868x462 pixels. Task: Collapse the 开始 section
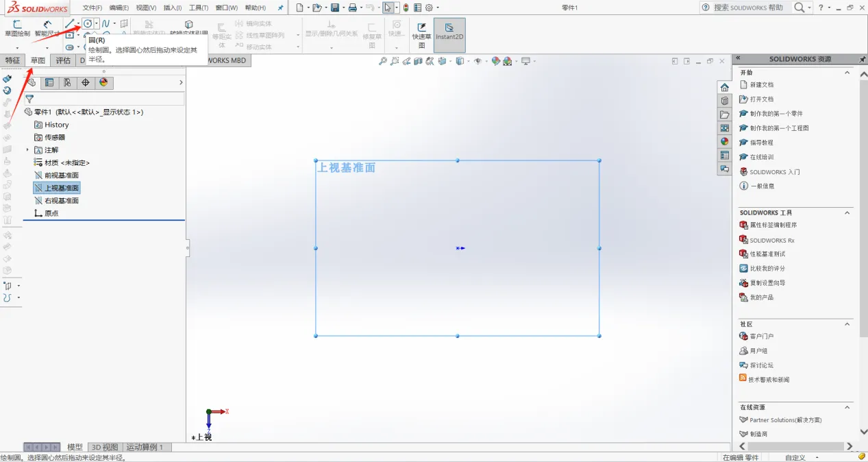click(x=847, y=72)
